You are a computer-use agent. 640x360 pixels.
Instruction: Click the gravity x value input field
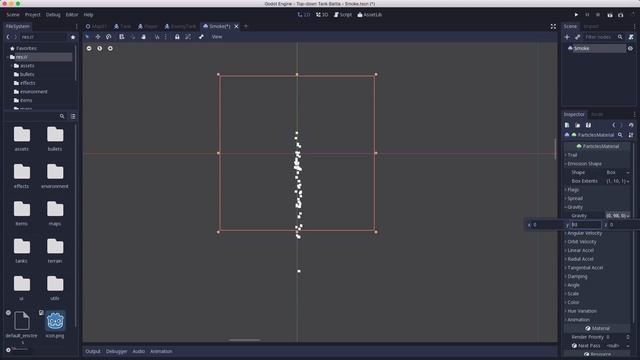548,224
